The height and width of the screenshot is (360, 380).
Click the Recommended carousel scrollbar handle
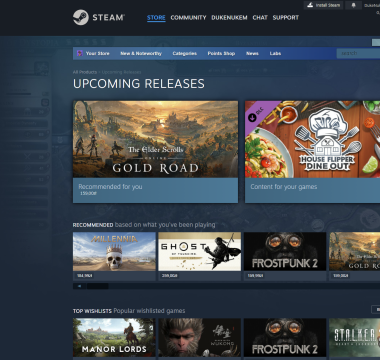[x=98, y=286]
